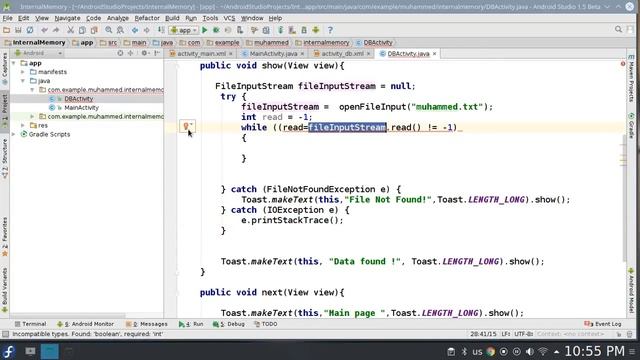Screen dimensions: 640x360
Task: Click the Make Project icon
Action: tap(161, 30)
